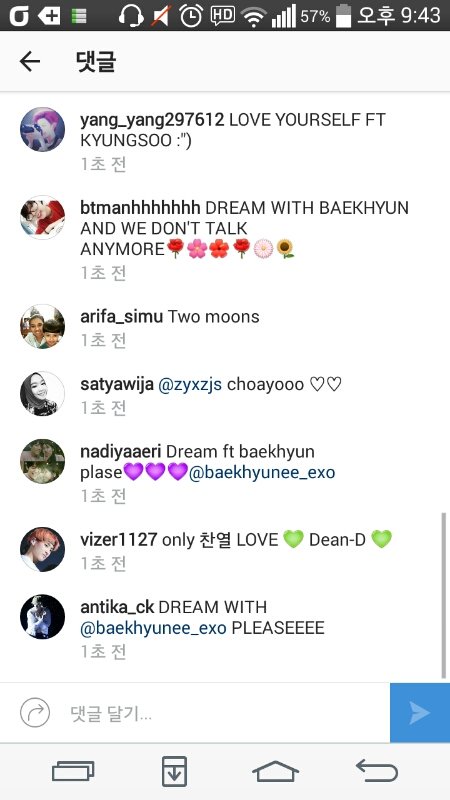View satyawija's profile avatar
Image resolution: width=450 pixels, height=800 pixels.
(x=42, y=394)
